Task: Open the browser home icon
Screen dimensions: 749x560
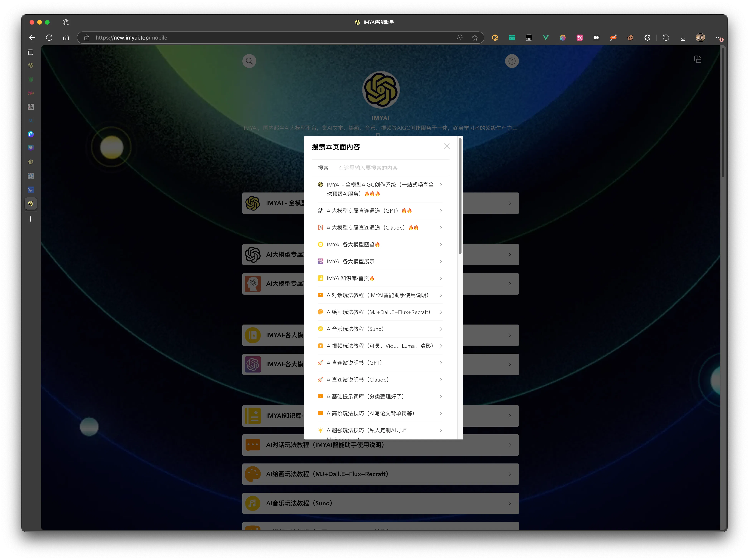Action: 66,38
